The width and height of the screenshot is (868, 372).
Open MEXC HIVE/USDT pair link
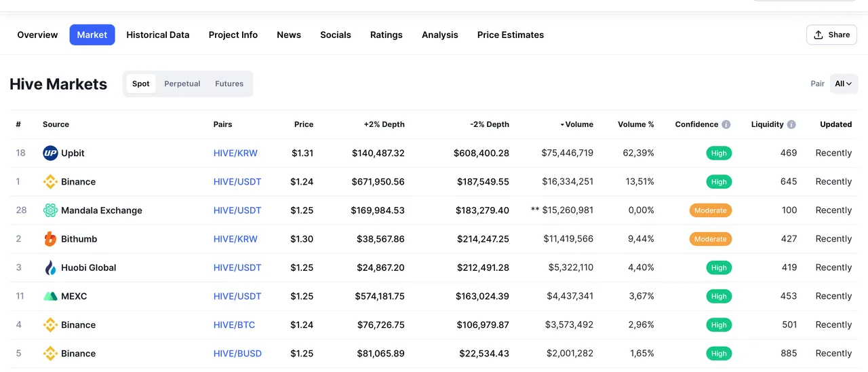tap(237, 296)
